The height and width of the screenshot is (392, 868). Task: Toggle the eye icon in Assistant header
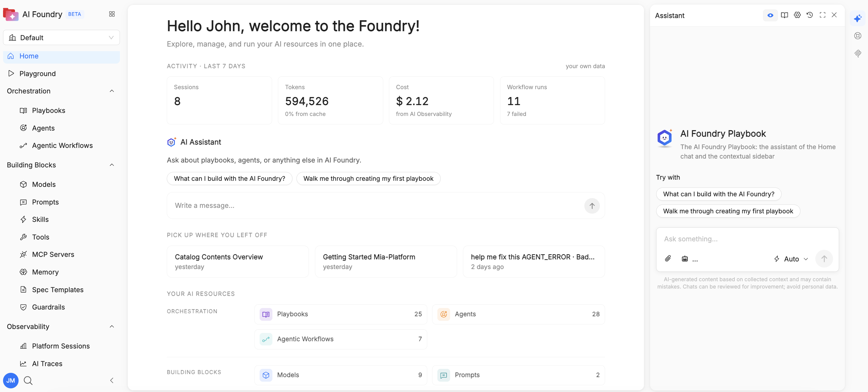point(770,15)
